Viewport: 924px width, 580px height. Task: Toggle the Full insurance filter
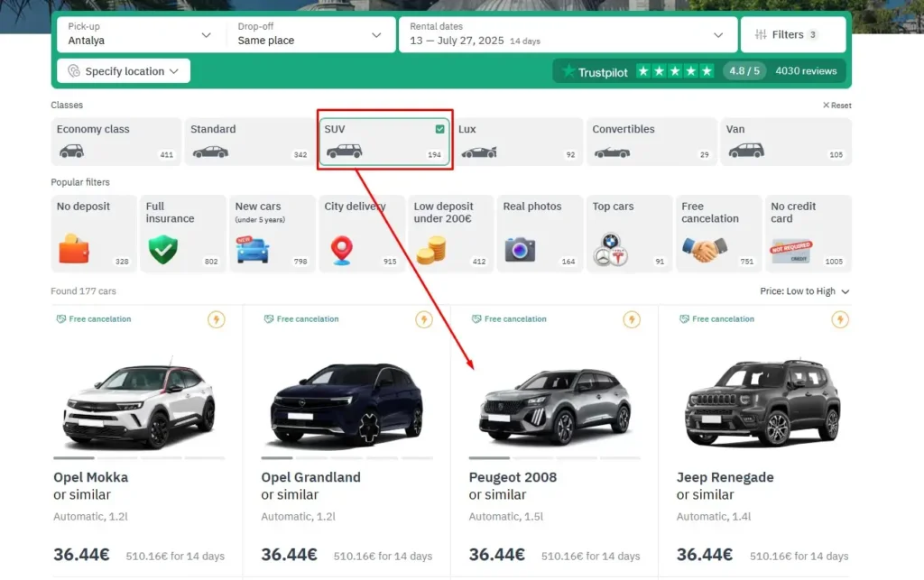point(183,234)
